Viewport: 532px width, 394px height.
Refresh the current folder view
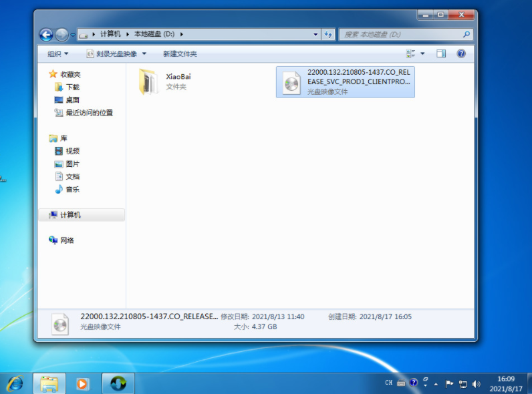pos(328,34)
